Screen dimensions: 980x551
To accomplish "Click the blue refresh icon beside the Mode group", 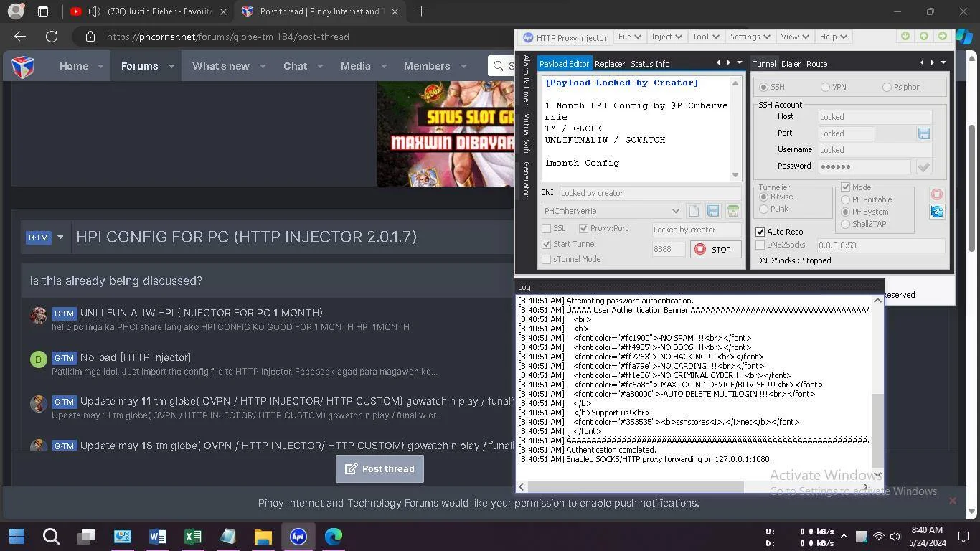I will 936,212.
